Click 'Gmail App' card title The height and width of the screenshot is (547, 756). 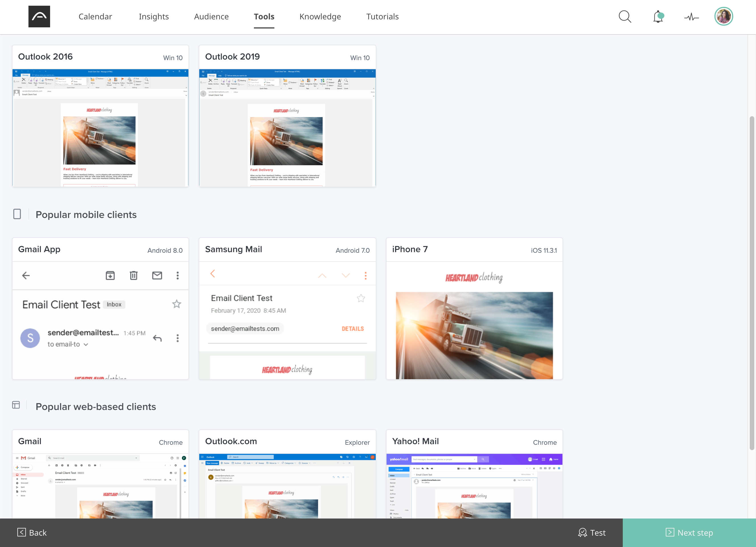coord(39,249)
